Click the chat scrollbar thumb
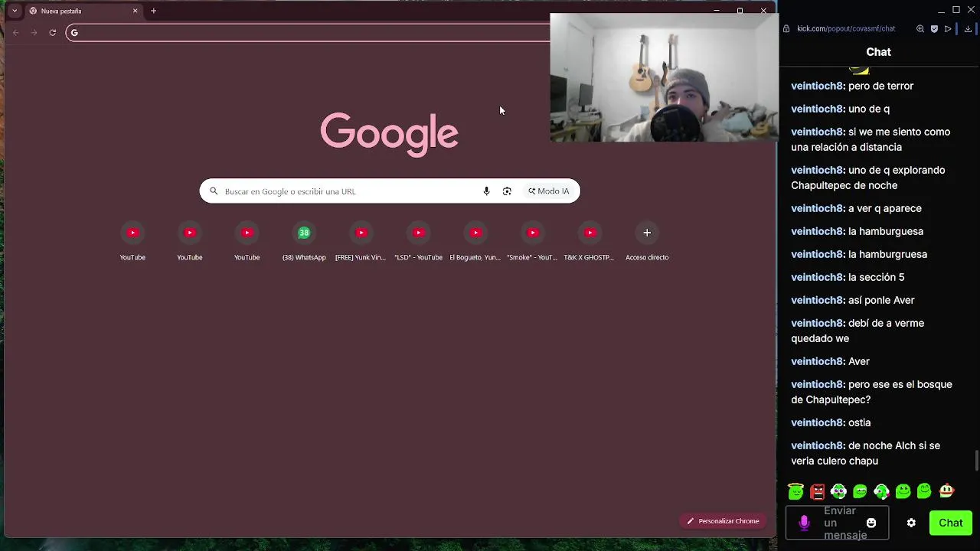This screenshot has width=980, height=551. click(976, 461)
